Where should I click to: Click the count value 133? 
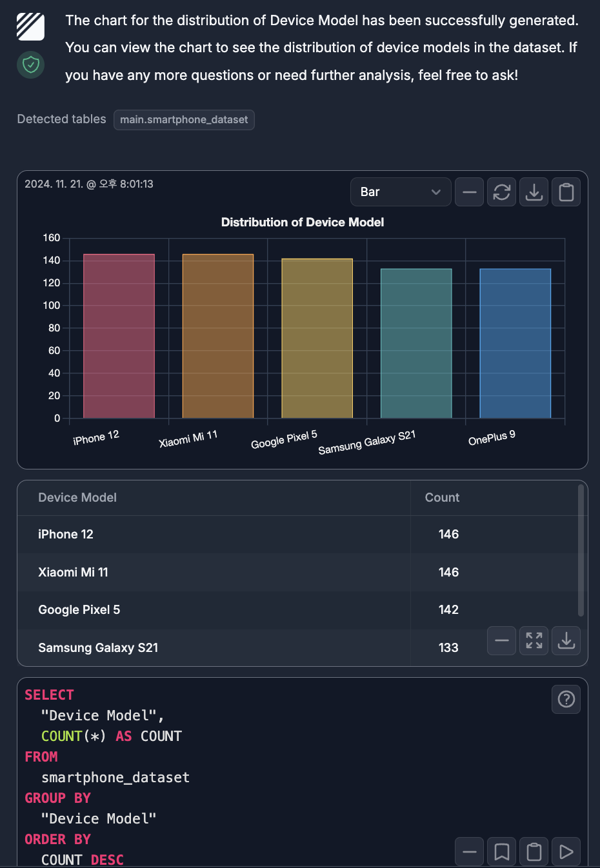point(448,647)
